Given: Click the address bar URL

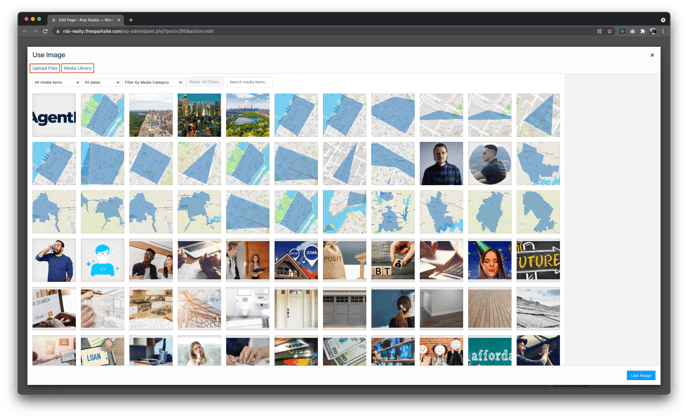Looking at the screenshot, I should click(138, 31).
